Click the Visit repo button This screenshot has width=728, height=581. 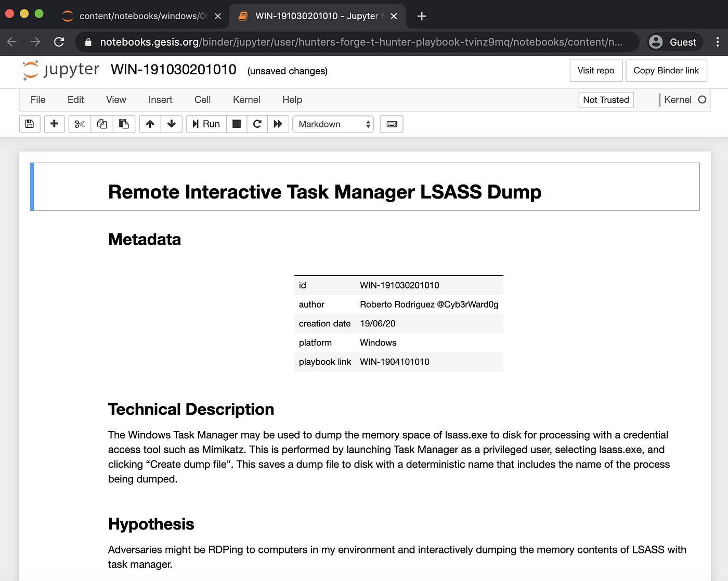tap(596, 71)
